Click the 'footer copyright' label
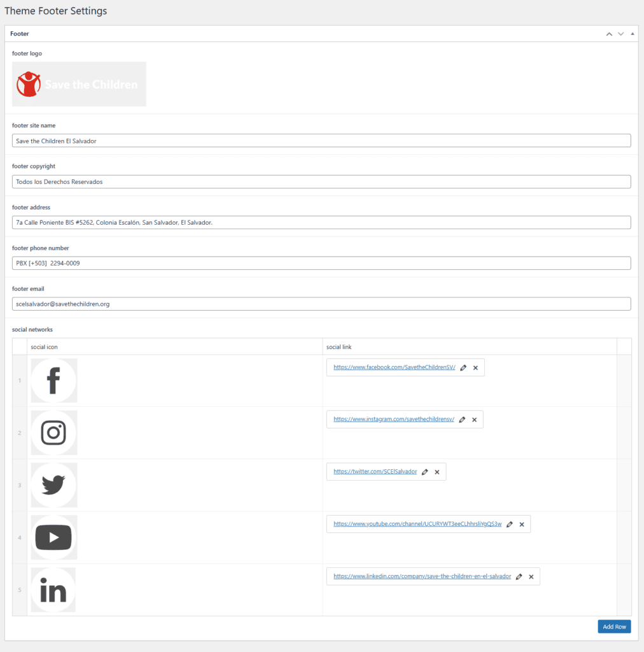This screenshot has width=644, height=652. [34, 166]
